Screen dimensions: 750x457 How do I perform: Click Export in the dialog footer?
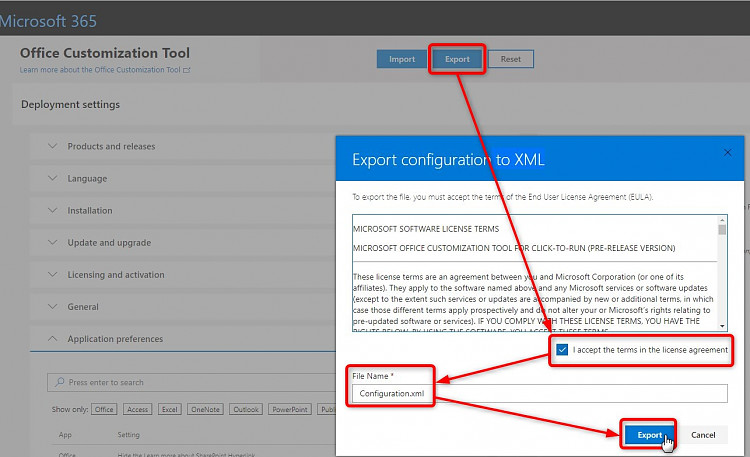pyautogui.click(x=649, y=435)
